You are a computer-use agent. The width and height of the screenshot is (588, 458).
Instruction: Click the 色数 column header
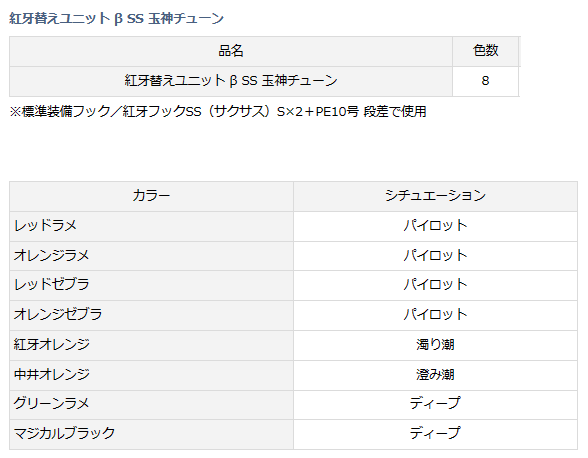coord(485,51)
